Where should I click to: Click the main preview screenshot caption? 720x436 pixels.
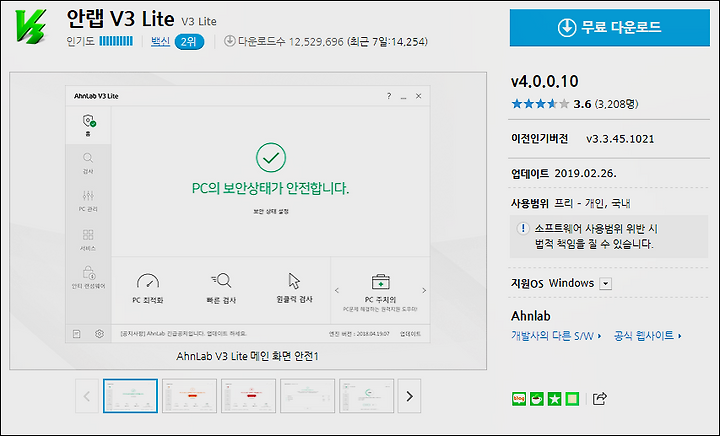coord(248,356)
